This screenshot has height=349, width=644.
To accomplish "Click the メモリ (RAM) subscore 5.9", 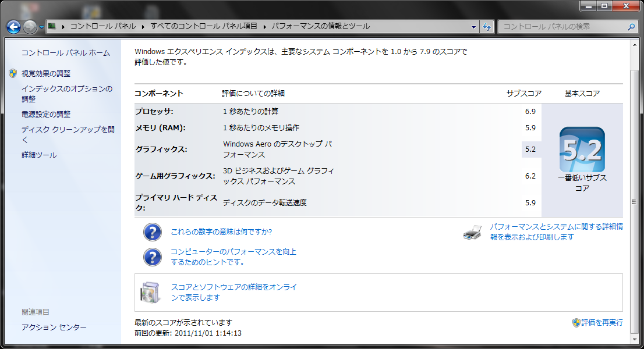I will pos(530,128).
